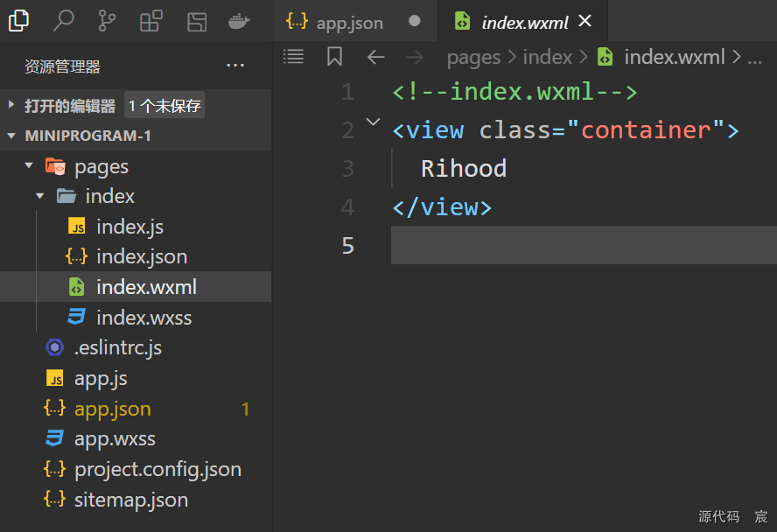
Task: Click the container class value on line 2
Action: coord(646,130)
